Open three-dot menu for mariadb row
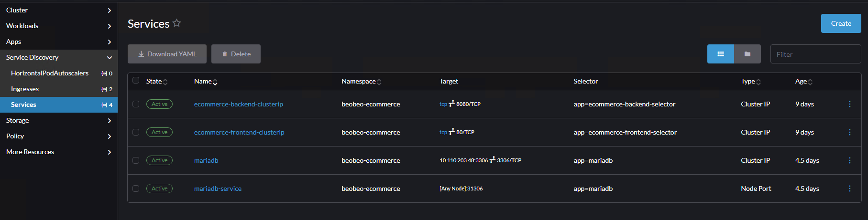Image resolution: width=868 pixels, height=220 pixels. click(849, 160)
